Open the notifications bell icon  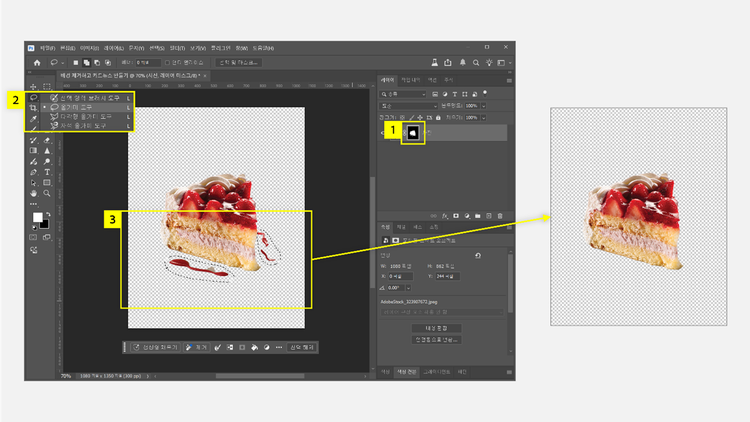(x=463, y=63)
